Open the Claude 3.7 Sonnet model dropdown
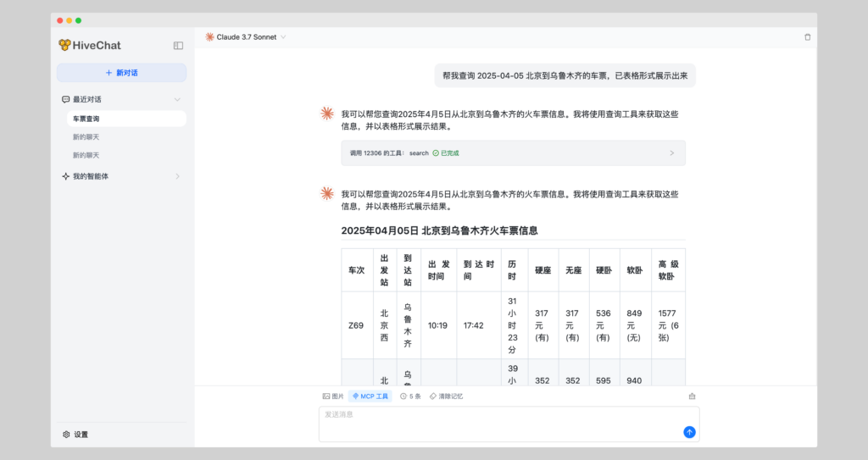 246,37
